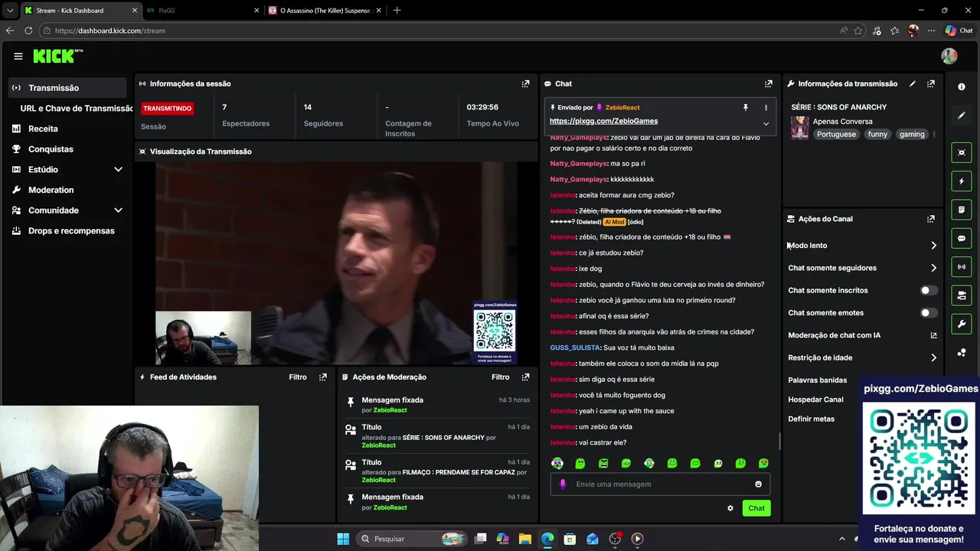The width and height of the screenshot is (980, 551).
Task: Pop out the Feed de Atividades panel
Action: point(322,377)
